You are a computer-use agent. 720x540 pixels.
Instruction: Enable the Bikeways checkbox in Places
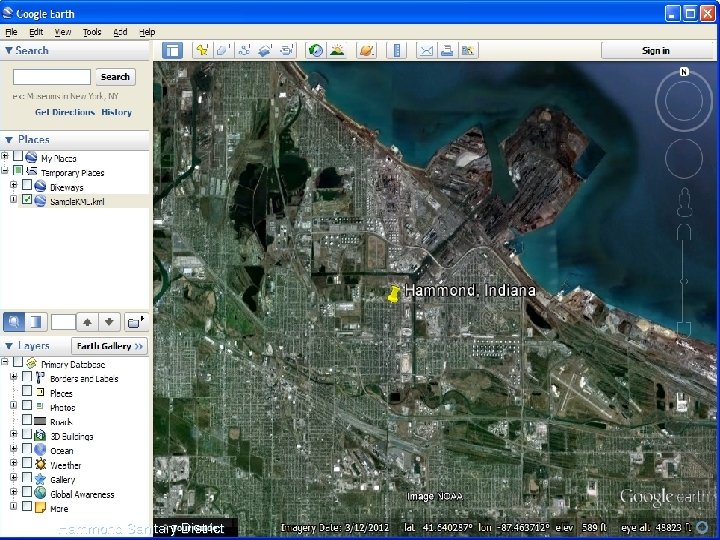coord(27,187)
